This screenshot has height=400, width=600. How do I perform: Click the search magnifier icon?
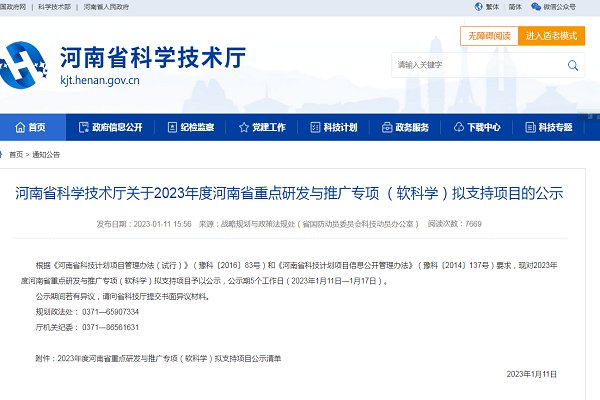click(x=573, y=65)
